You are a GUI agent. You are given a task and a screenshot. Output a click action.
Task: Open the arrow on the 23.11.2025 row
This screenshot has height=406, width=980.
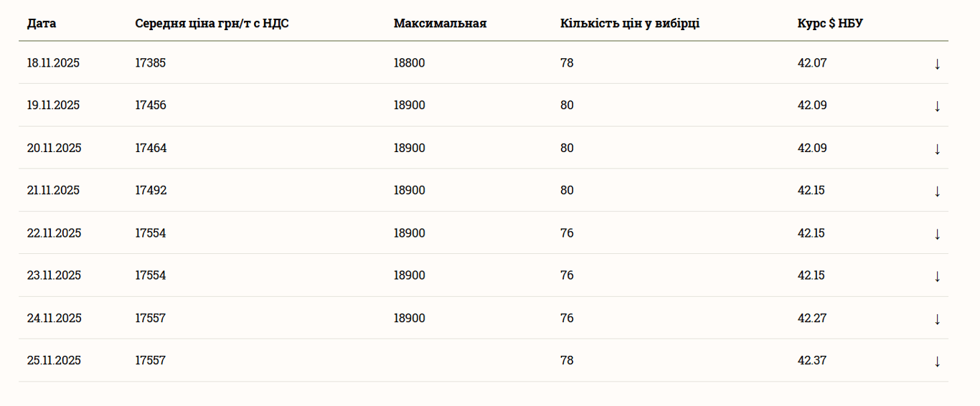coord(937,276)
